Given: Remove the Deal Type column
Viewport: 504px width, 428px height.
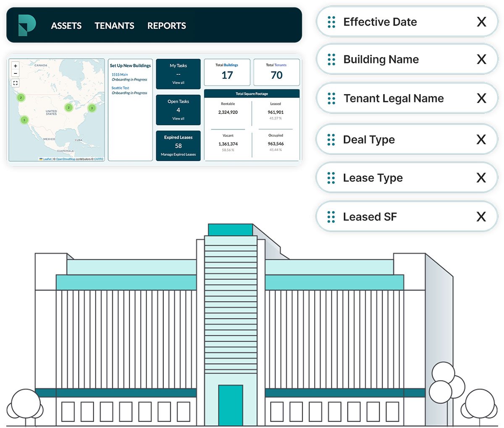Looking at the screenshot, I should [481, 140].
